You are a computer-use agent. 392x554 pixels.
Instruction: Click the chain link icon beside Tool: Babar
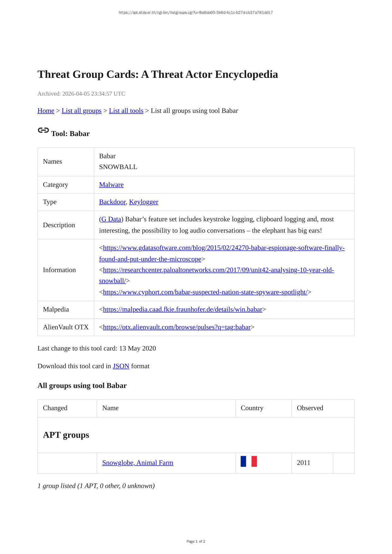coord(43,130)
